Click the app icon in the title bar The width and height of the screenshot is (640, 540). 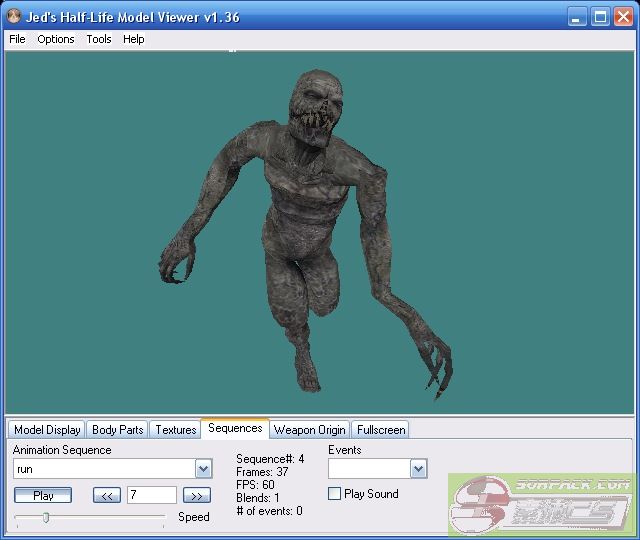point(14,17)
